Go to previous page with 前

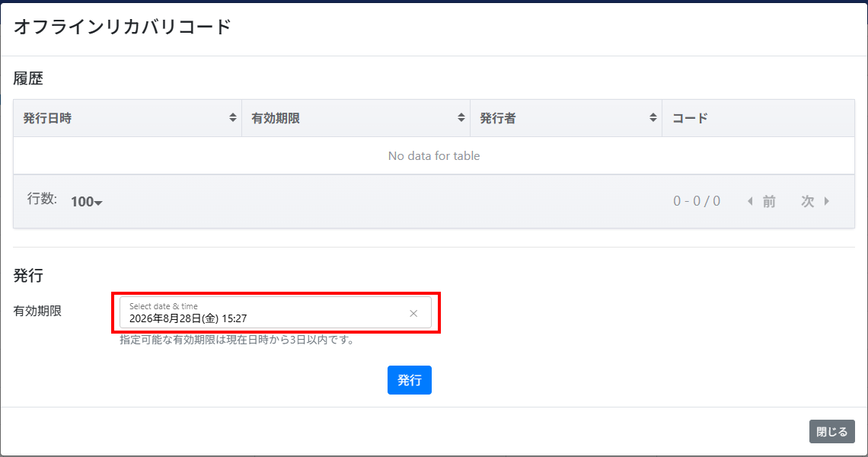[761, 201]
